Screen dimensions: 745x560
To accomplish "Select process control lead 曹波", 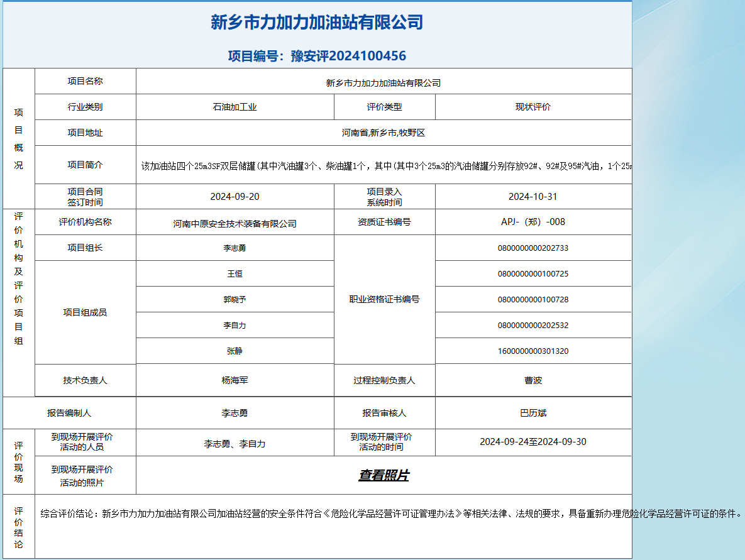I will [533, 380].
